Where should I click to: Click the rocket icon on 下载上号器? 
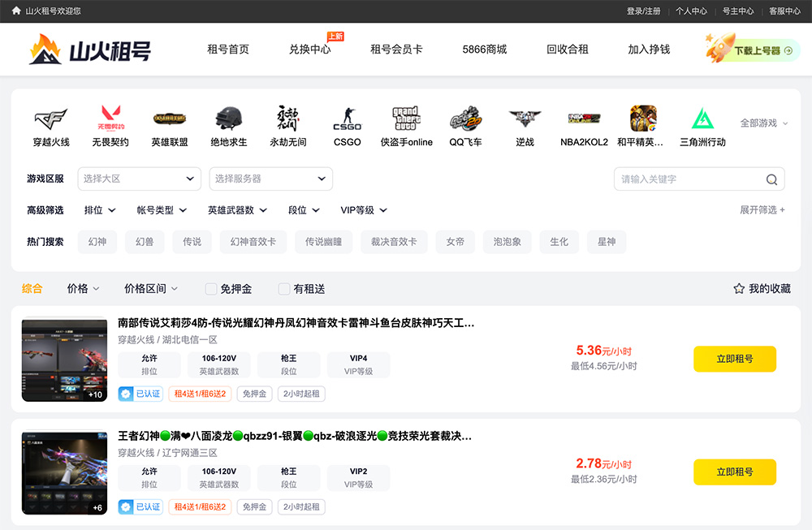719,47
